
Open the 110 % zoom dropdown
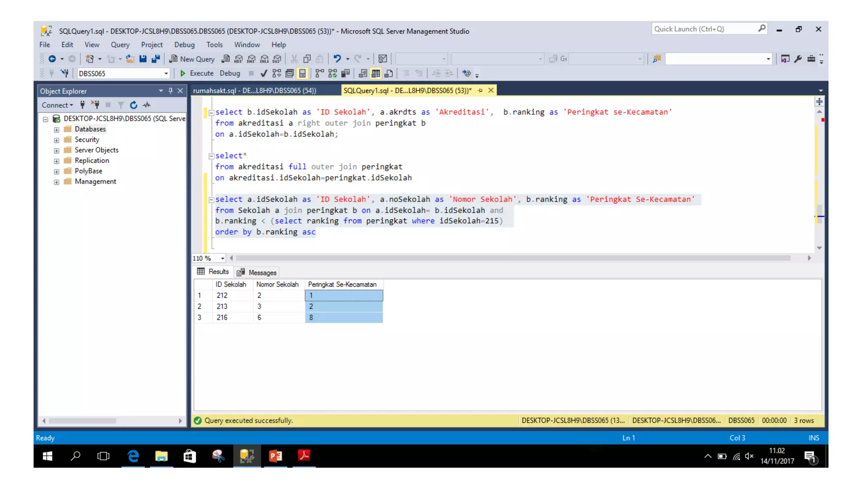[x=222, y=258]
